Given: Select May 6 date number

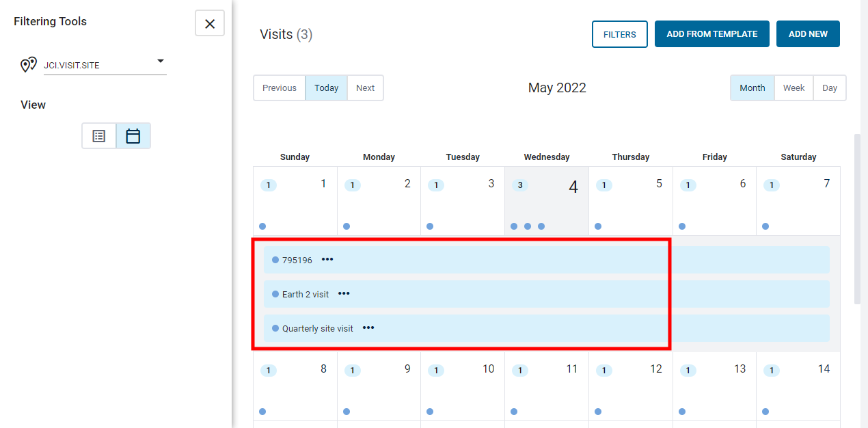Looking at the screenshot, I should (x=743, y=184).
